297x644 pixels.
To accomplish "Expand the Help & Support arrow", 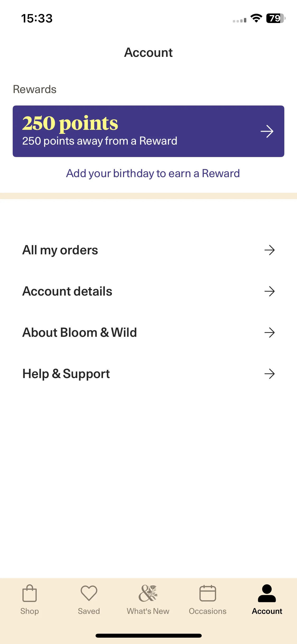I will point(270,374).
